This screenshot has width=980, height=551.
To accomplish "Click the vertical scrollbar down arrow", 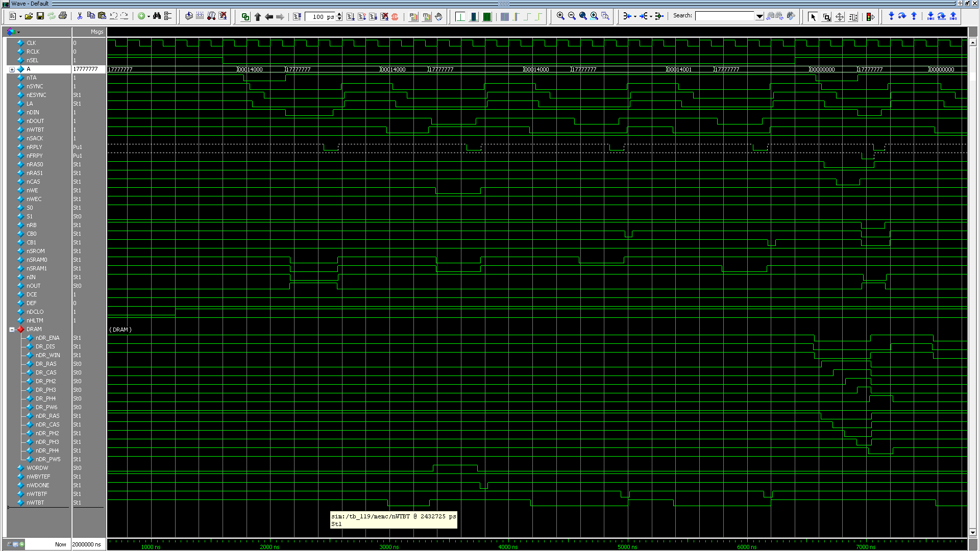I will coord(973,532).
